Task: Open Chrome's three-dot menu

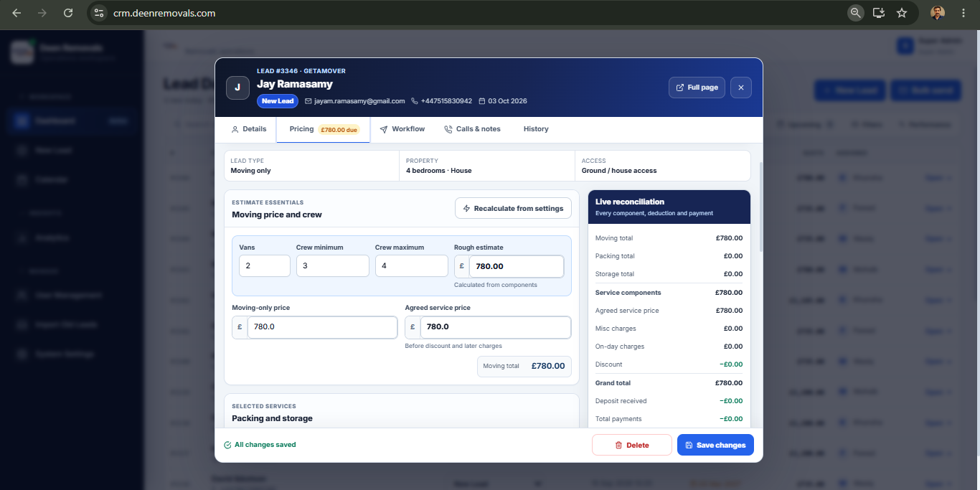Action: (963, 12)
